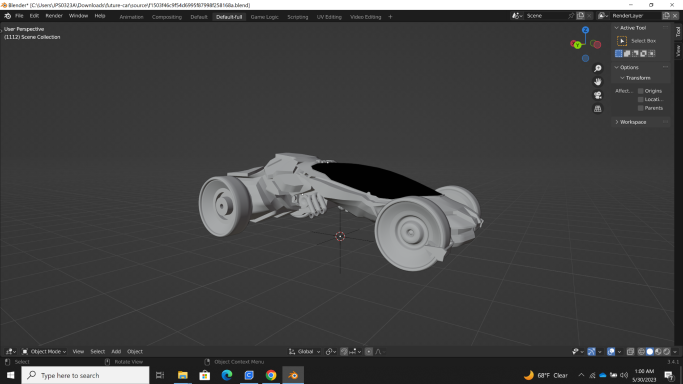Open the view layer browse dropdown

[x=603, y=16]
